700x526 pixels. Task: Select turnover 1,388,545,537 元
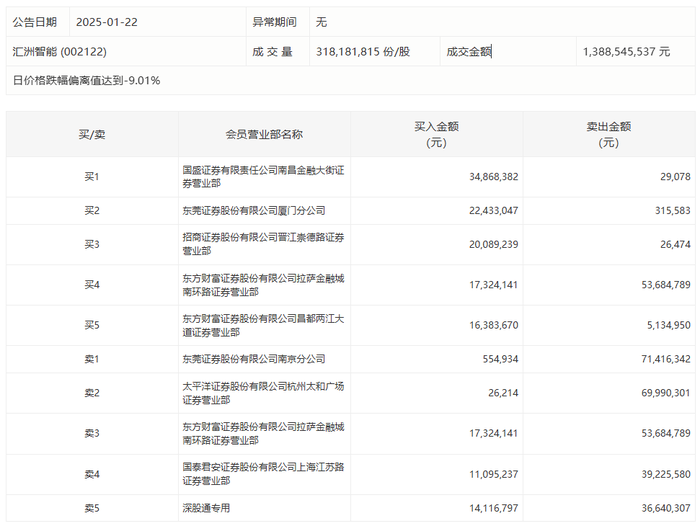(x=626, y=52)
